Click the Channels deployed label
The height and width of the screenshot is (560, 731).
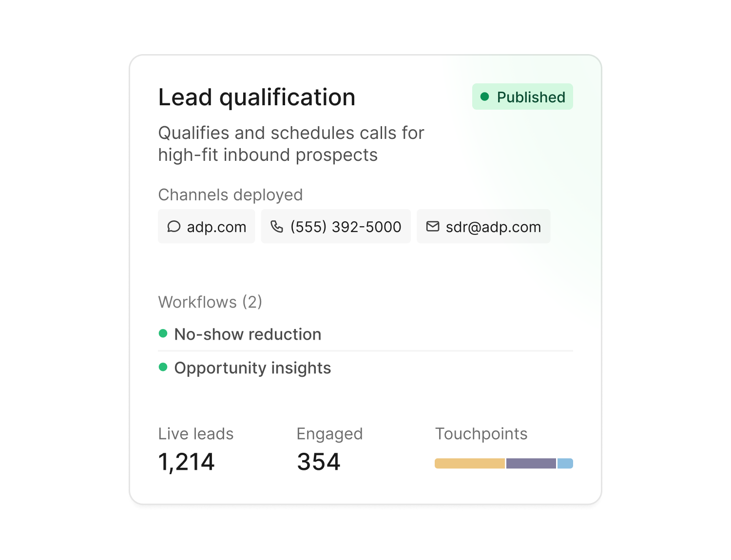tap(231, 195)
